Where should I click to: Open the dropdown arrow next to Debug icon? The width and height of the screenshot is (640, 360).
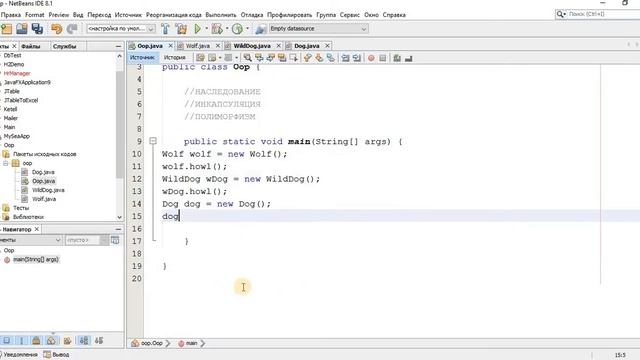click(227, 29)
